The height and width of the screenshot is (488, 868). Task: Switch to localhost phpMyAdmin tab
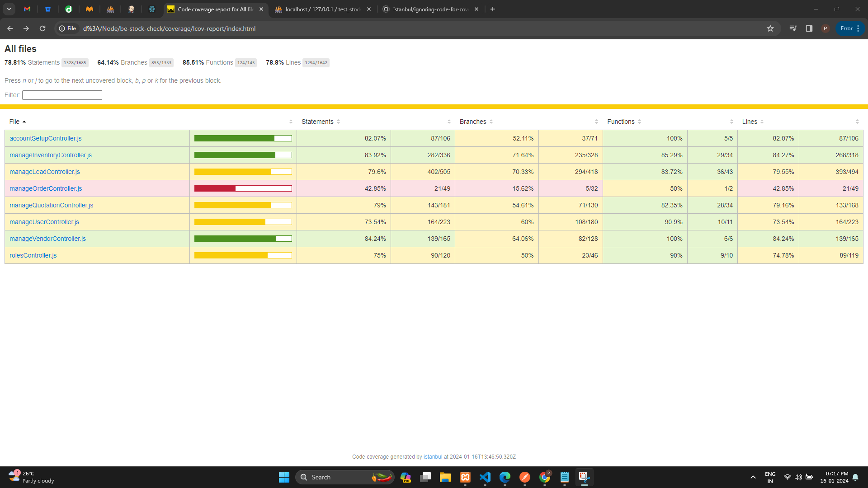[323, 9]
